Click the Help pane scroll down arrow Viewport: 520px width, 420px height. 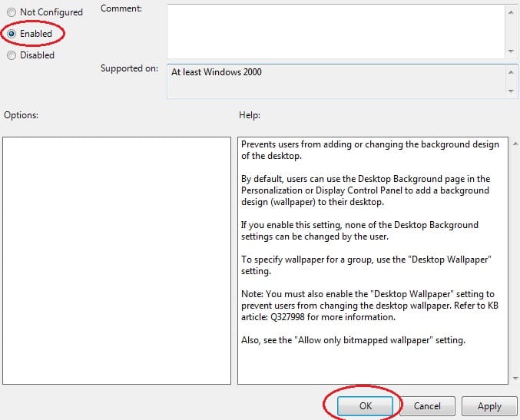click(515, 378)
